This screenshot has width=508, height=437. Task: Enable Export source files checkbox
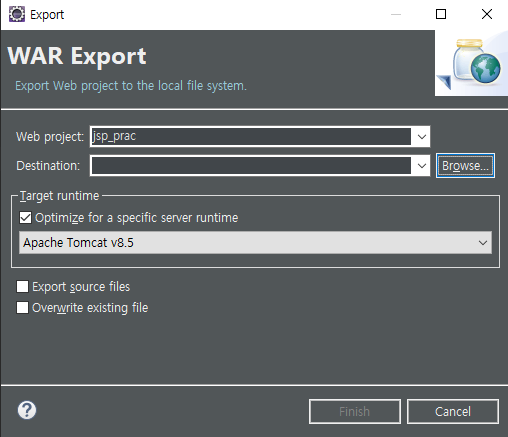(x=22, y=286)
